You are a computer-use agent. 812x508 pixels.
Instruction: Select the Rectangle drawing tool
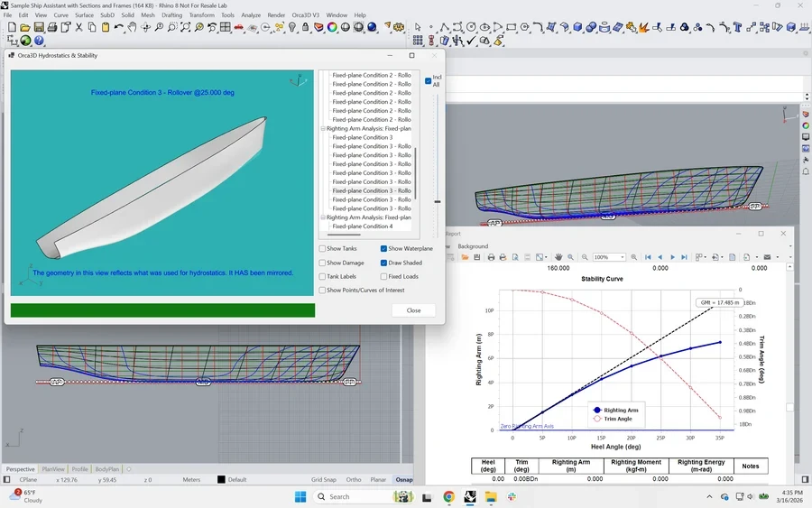click(x=512, y=27)
